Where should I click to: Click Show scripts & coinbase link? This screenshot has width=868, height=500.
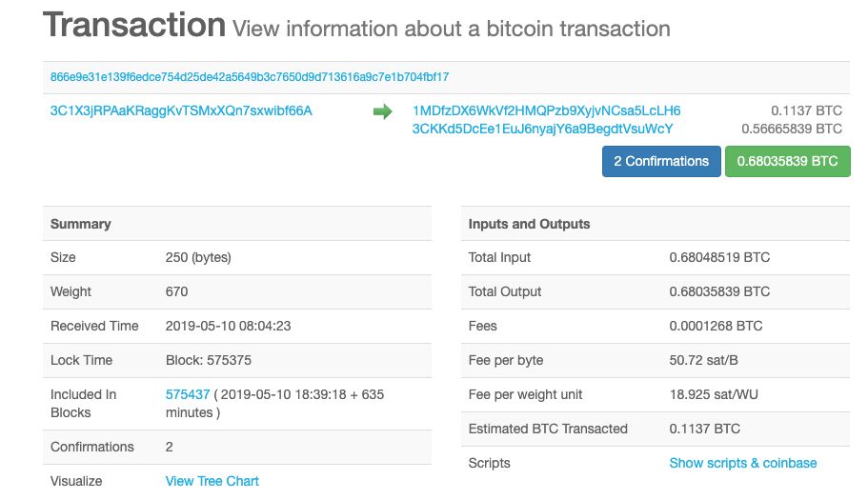point(743,463)
